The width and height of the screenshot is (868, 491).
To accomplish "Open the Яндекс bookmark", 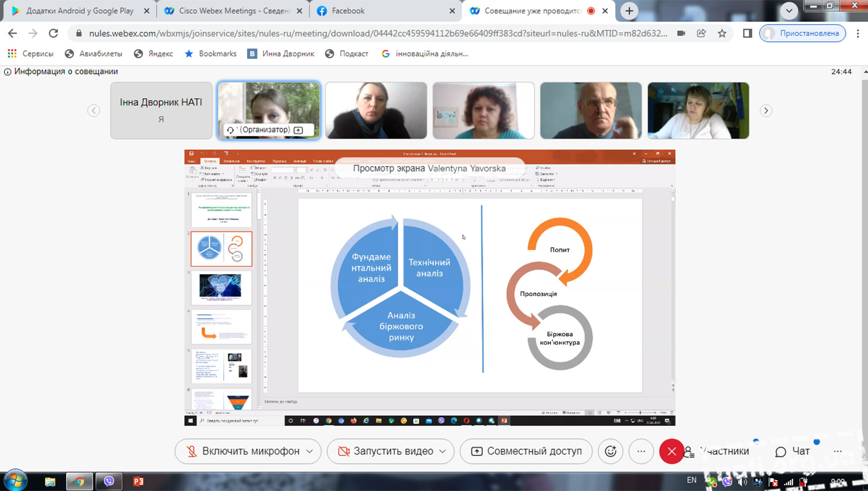I will pos(153,53).
